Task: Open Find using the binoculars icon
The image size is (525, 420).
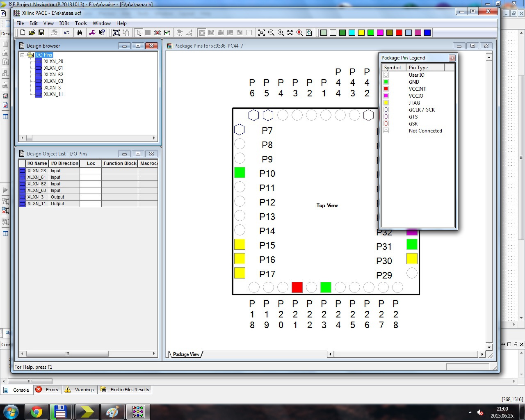Action: coord(80,33)
